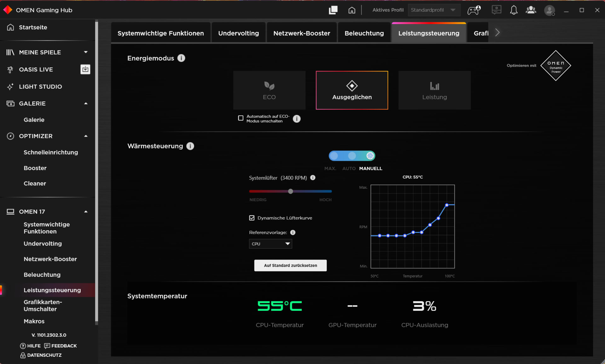Viewport: 605px width, 364px height.
Task: Open the Referenzvorlage CPU dropdown
Action: tap(270, 244)
